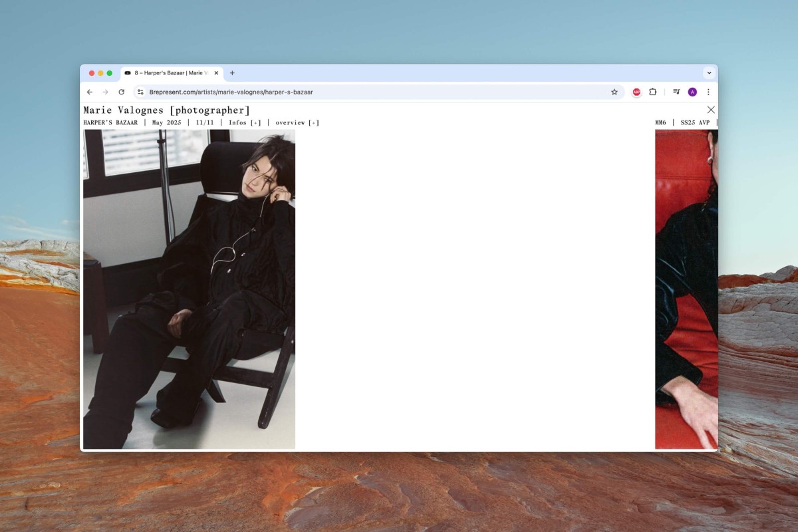Expand the Infos [+] section
The image size is (798, 532).
coord(245,123)
